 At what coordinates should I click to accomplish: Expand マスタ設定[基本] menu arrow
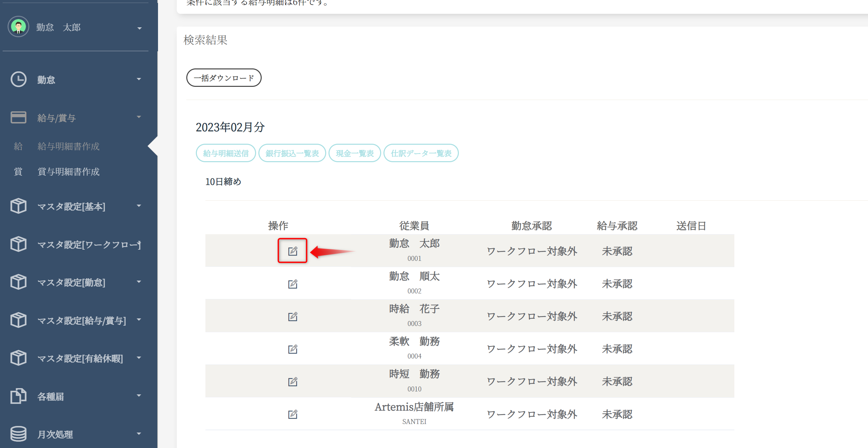pos(139,206)
